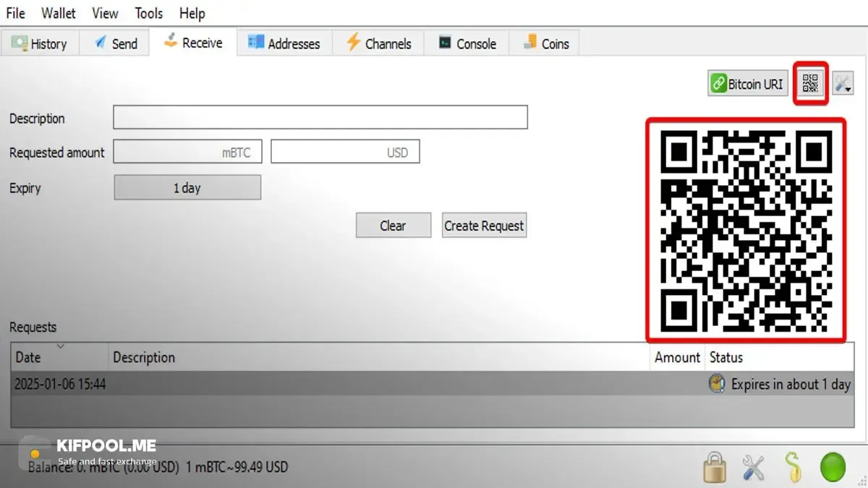
Task: Open the Tools menu
Action: tap(149, 13)
